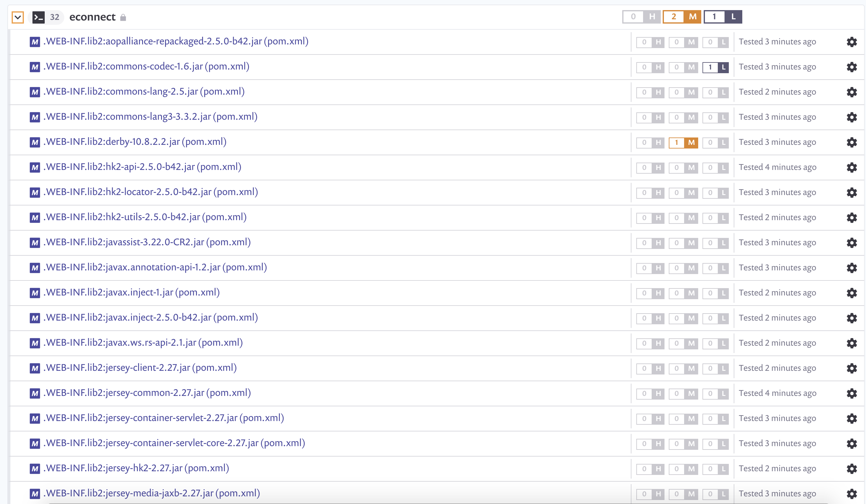The width and height of the screenshot is (866, 504).
Task: Open settings gear for derby-10.8.2.2.jar
Action: (851, 142)
